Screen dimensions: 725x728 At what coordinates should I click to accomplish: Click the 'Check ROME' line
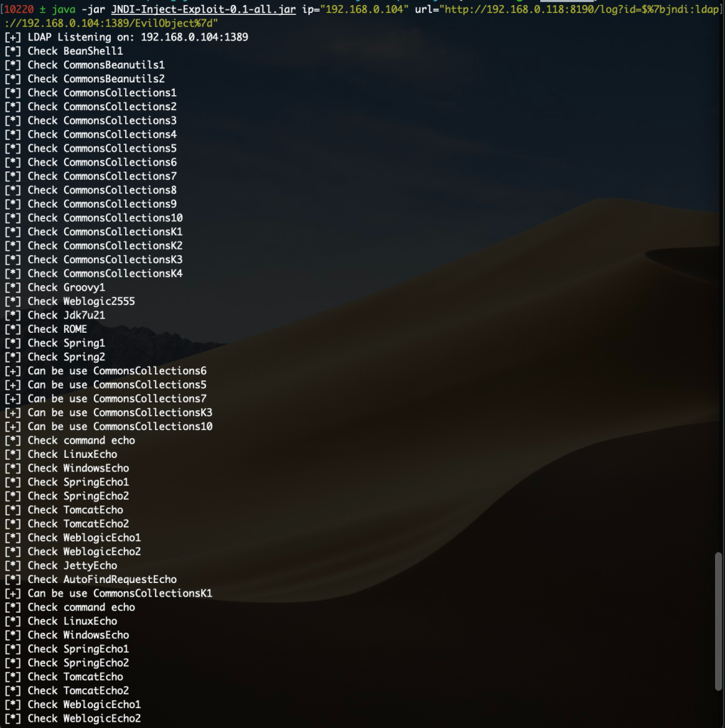pos(46,330)
